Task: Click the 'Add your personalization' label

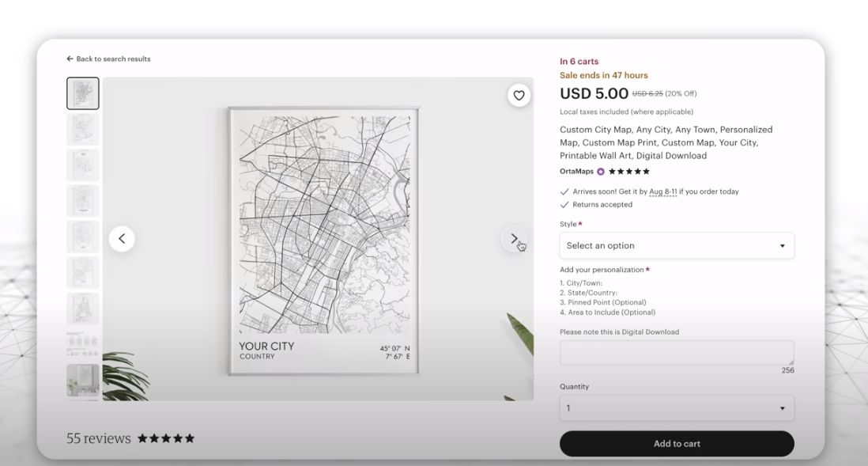Action: click(x=602, y=270)
